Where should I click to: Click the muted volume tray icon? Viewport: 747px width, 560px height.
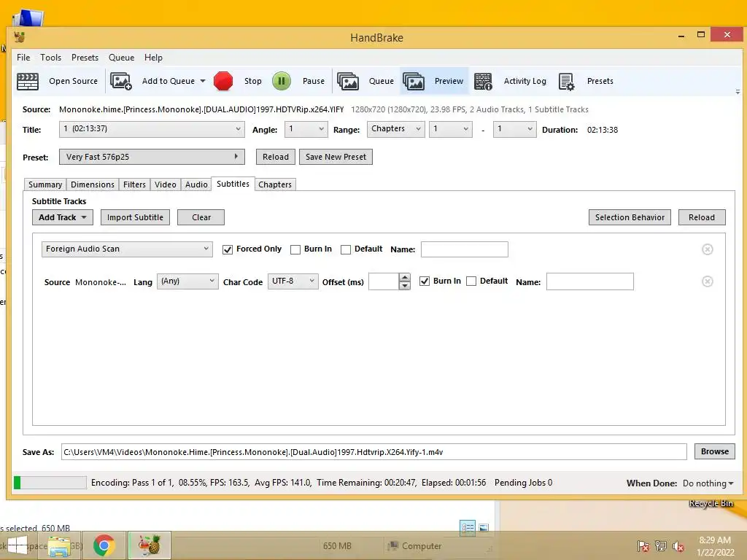pos(678,546)
